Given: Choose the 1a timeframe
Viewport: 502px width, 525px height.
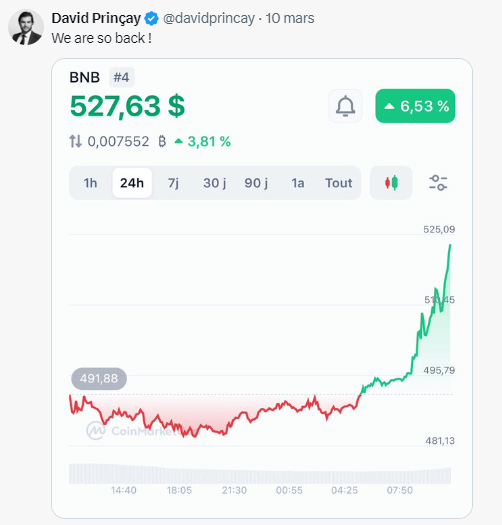Looking at the screenshot, I should point(298,183).
